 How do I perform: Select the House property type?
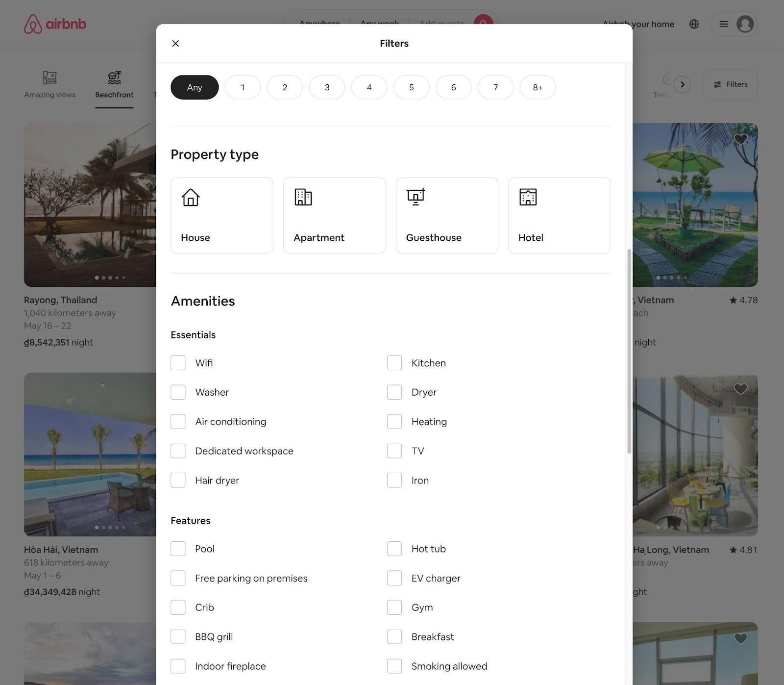click(x=221, y=215)
